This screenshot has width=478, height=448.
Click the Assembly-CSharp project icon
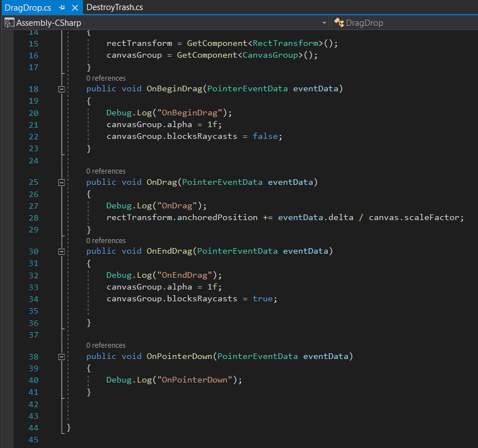tap(9, 23)
